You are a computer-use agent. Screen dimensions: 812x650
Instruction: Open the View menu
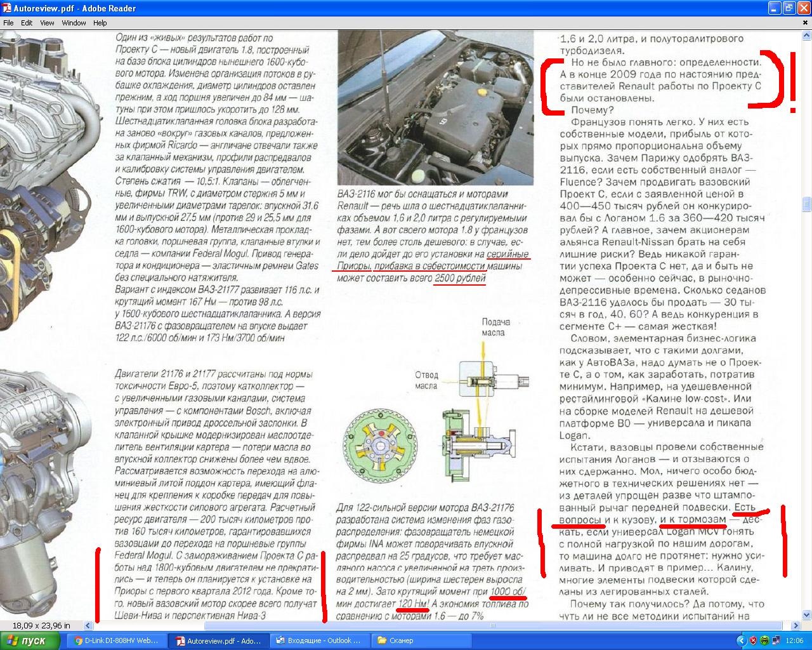(x=47, y=23)
